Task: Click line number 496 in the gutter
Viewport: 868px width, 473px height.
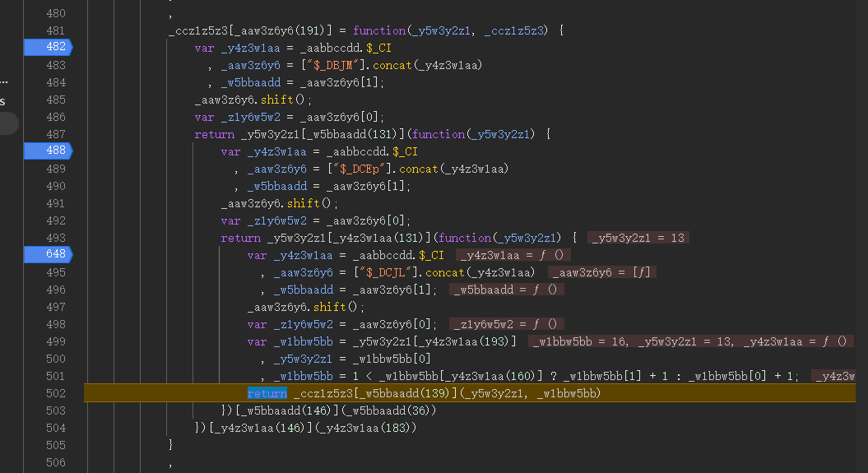Action: (x=55, y=290)
